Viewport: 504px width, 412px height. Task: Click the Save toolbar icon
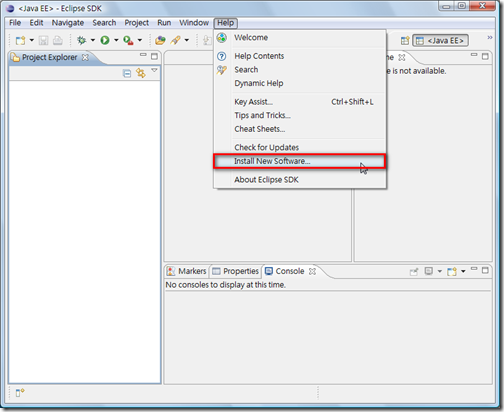tap(43, 40)
